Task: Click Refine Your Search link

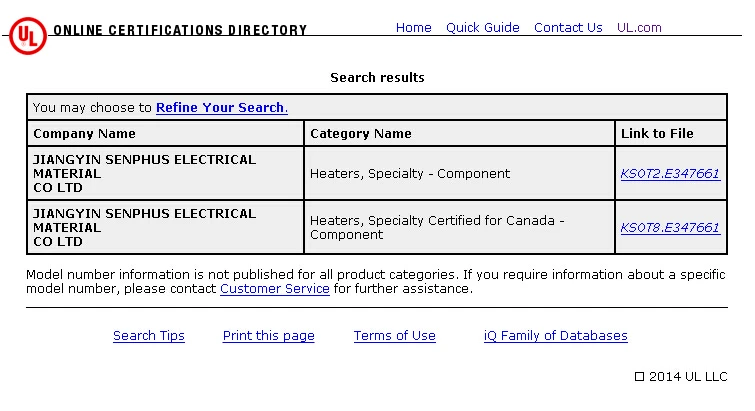Action: (221, 108)
